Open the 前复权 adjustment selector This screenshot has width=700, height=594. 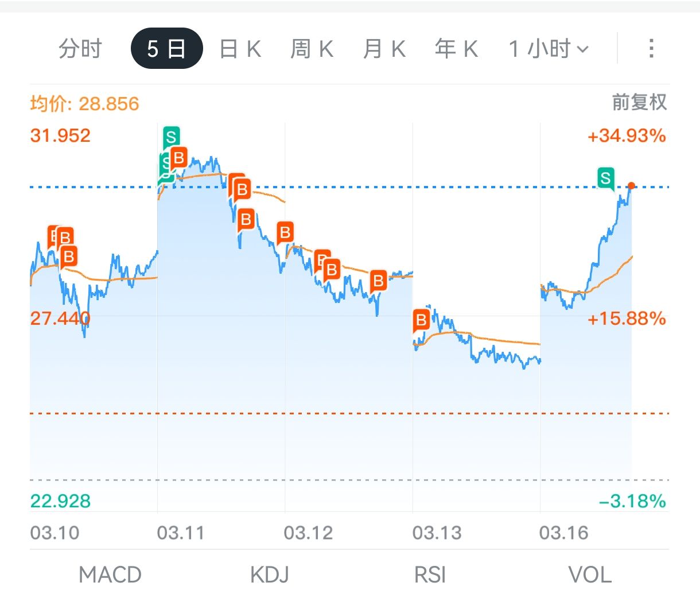click(639, 102)
